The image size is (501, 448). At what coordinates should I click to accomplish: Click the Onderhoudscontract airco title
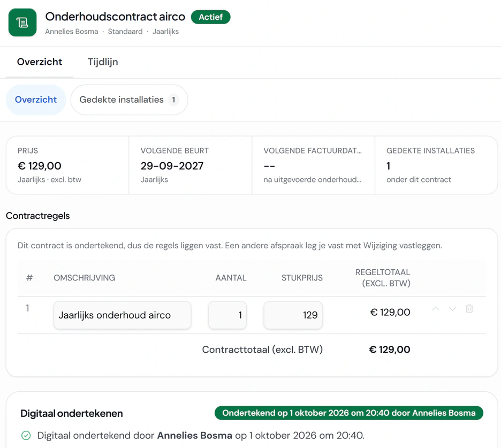[115, 17]
